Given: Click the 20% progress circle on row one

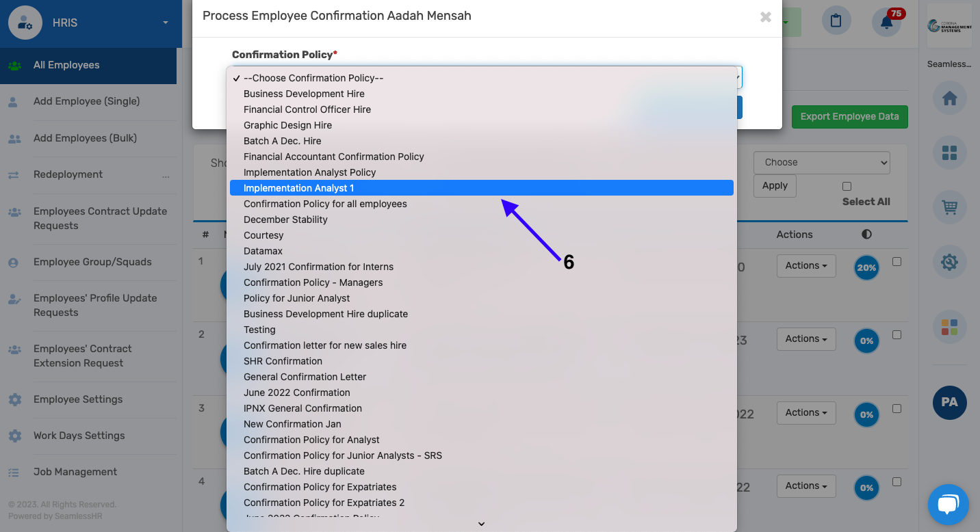Looking at the screenshot, I should coord(866,267).
